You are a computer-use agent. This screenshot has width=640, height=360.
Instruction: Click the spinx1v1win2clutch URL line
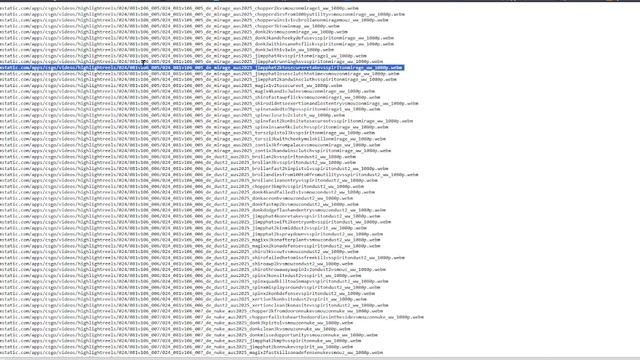[x=172, y=115]
